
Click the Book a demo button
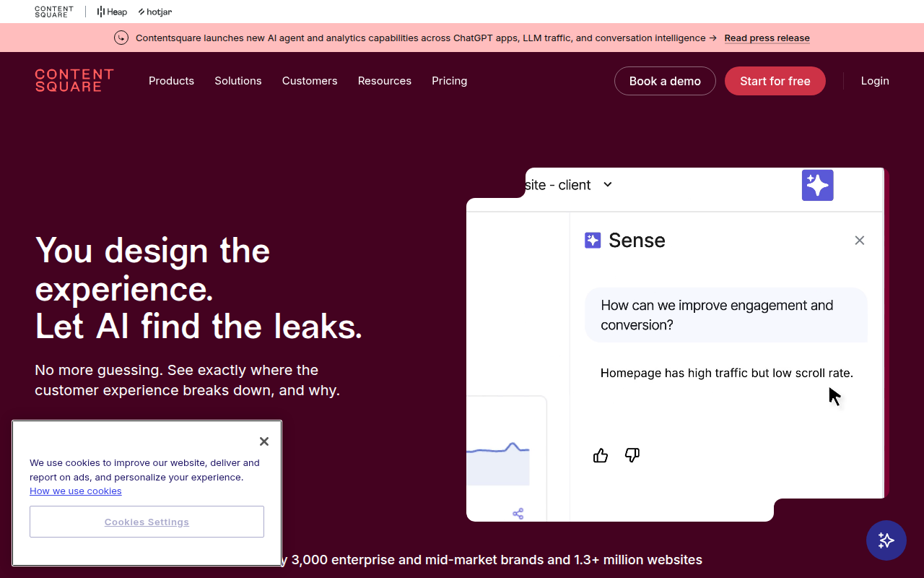pyautogui.click(x=665, y=81)
